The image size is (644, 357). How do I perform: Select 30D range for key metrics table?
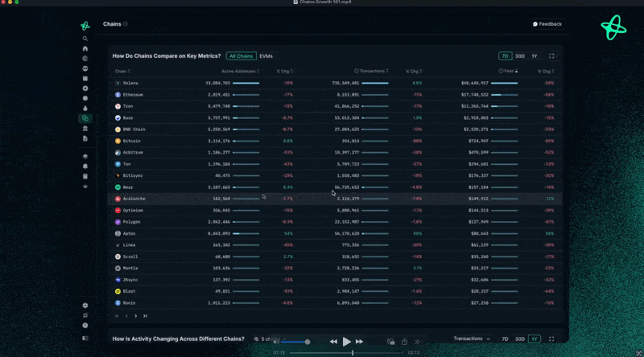click(520, 56)
